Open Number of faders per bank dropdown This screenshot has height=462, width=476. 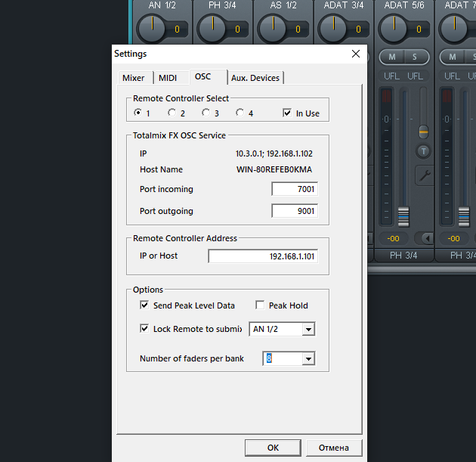tap(289, 358)
